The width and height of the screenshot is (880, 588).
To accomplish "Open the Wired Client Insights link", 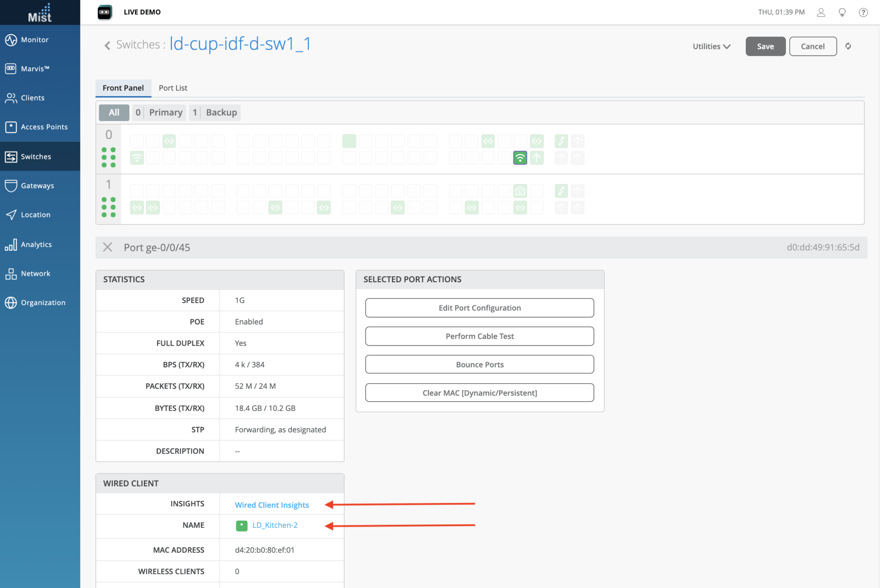I will (272, 505).
